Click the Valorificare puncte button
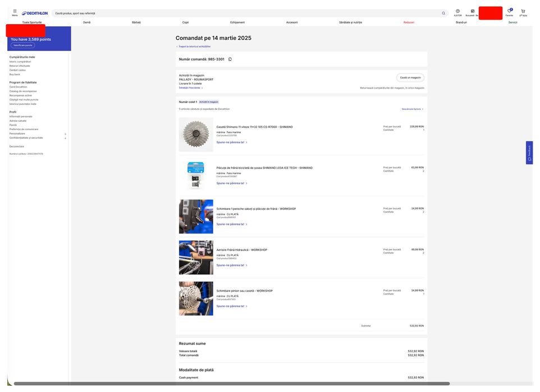 tap(22, 45)
